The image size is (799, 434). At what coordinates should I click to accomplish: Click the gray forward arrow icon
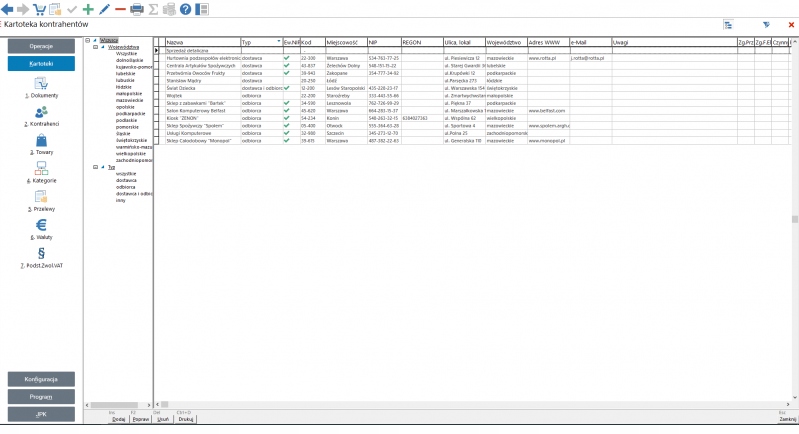point(23,9)
